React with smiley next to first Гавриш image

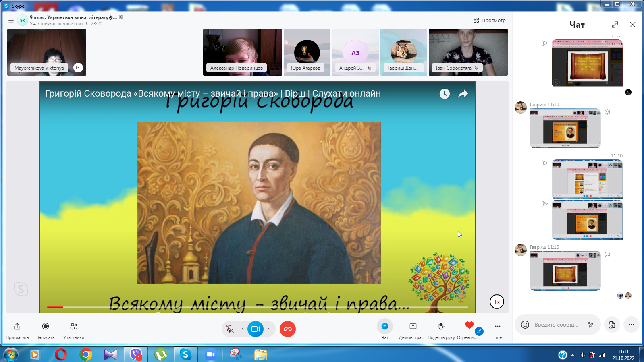point(607,112)
